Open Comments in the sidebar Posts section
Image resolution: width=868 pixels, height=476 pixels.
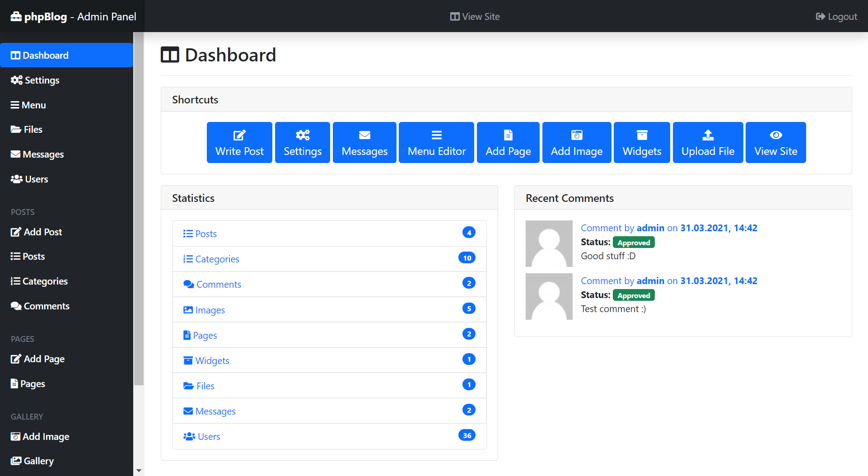coord(40,306)
